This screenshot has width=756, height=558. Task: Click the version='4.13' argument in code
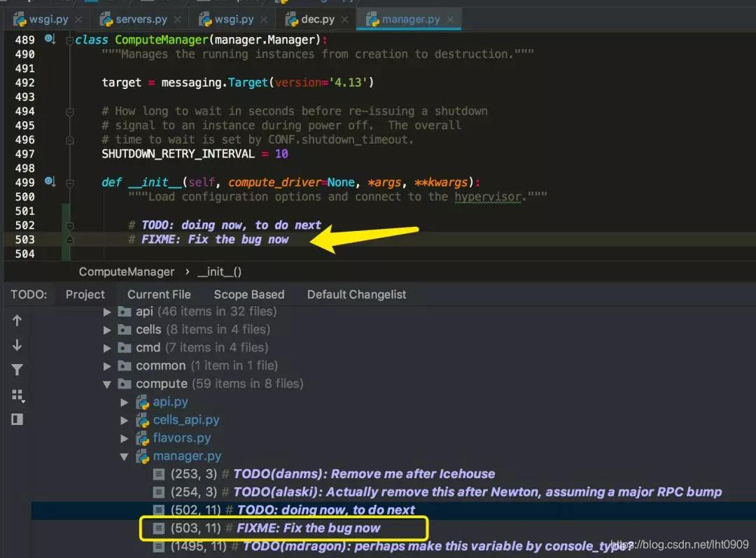(x=322, y=83)
